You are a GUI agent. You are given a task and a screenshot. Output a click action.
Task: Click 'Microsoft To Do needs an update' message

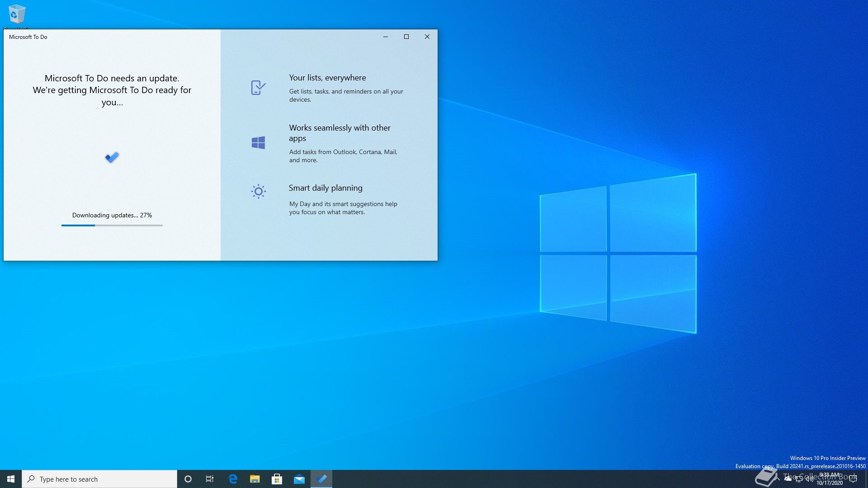(x=112, y=90)
